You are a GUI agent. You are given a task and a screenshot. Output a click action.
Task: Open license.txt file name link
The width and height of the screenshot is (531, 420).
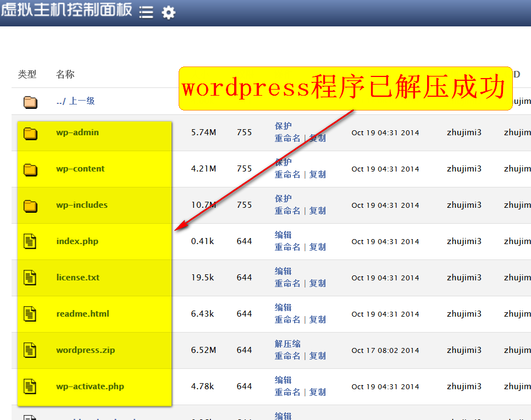(78, 278)
